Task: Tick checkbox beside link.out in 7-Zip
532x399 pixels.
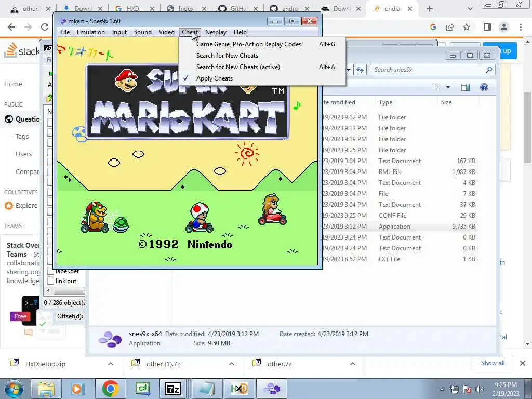Action: click(x=50, y=281)
